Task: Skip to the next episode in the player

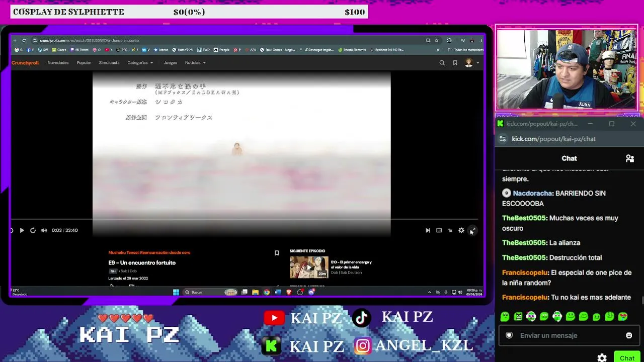Action: [x=428, y=230]
